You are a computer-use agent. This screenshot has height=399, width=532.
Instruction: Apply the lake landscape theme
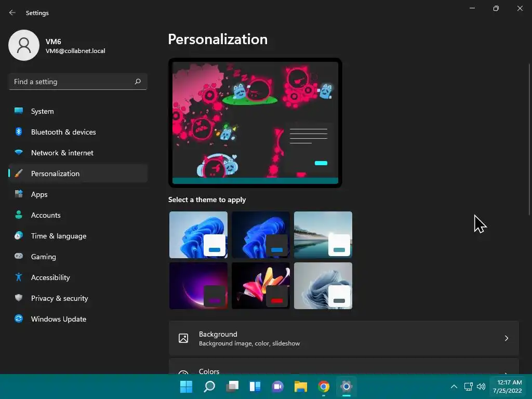tap(323, 235)
